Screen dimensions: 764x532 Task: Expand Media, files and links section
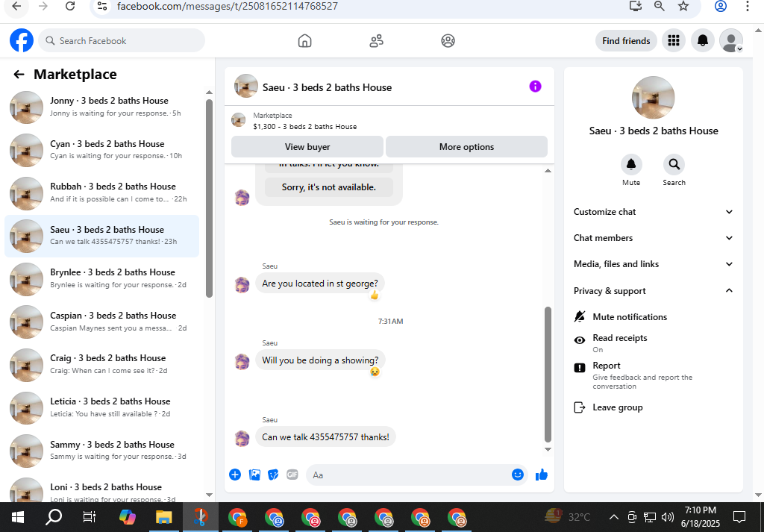[653, 264]
